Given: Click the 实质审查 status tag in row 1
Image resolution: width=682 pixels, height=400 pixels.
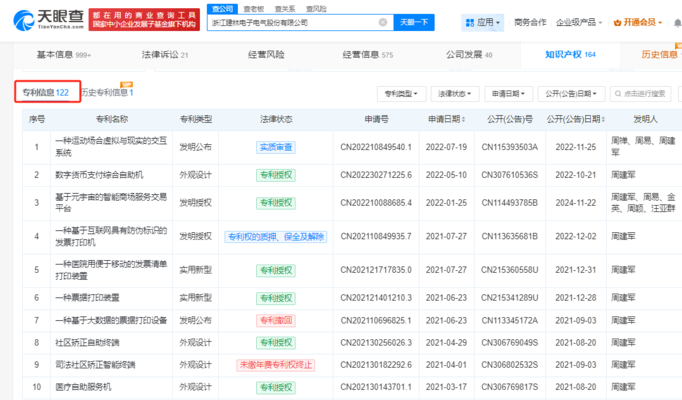Looking at the screenshot, I should click(x=278, y=146).
